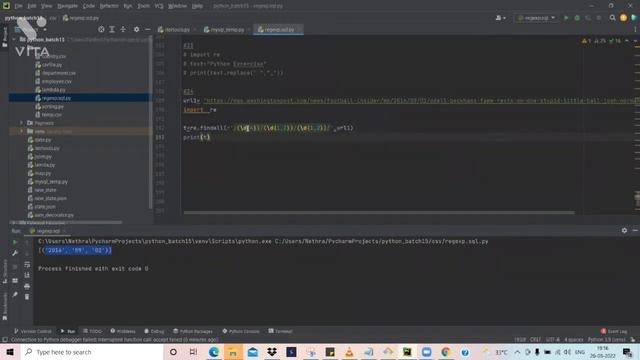640x360 pixels.
Task: Go to previous highlighted problem arrow
Action: [627, 41]
